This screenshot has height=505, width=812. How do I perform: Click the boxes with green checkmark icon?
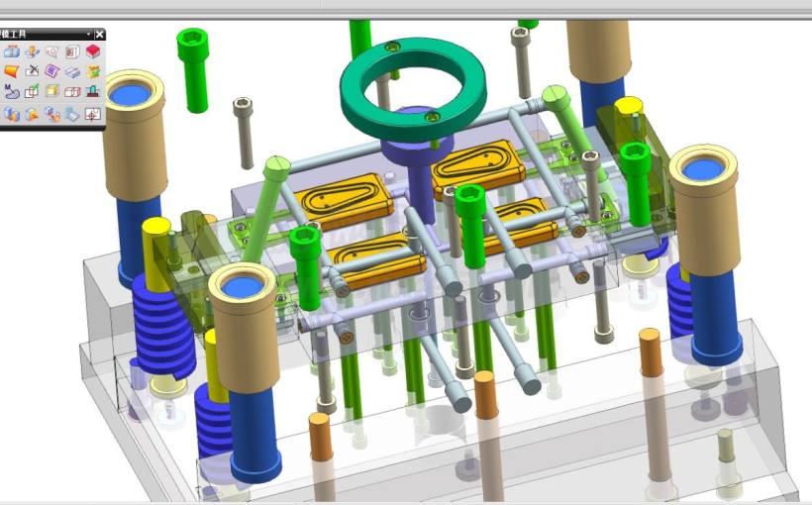pyautogui.click(x=32, y=92)
